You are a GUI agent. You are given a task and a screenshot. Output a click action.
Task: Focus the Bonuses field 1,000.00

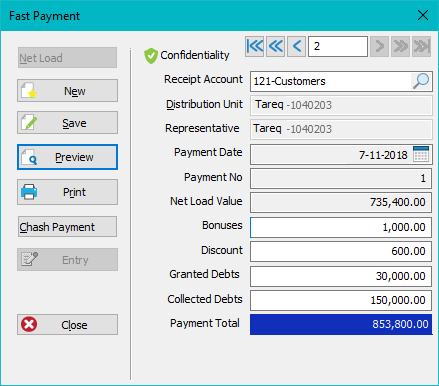[341, 227]
